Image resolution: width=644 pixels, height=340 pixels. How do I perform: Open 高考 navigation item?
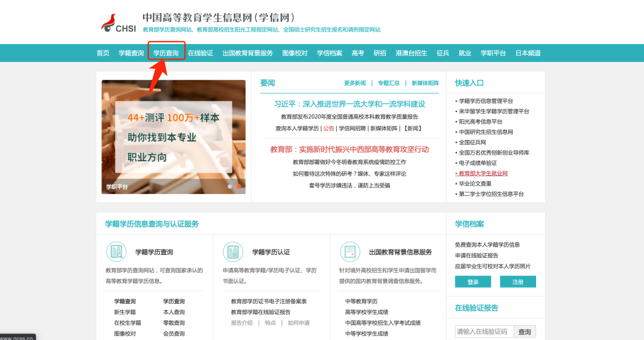click(358, 53)
